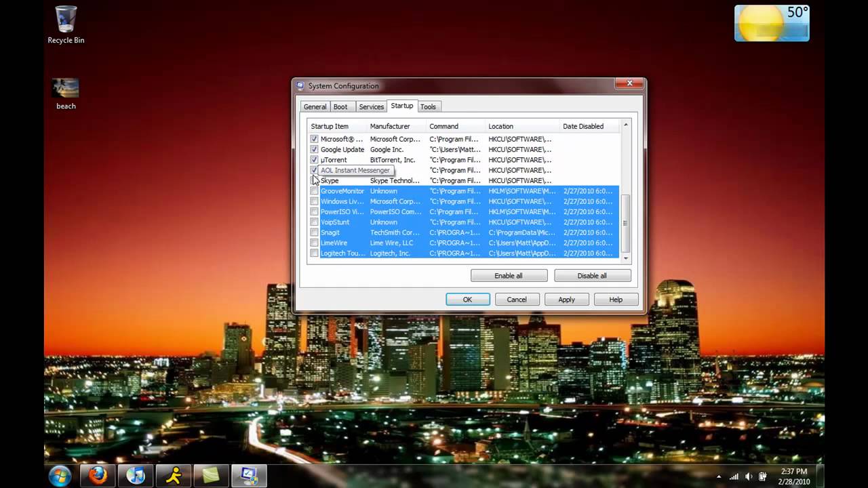Click Skype Technol... manufacturer cell
The height and width of the screenshot is (488, 868).
[x=395, y=181]
